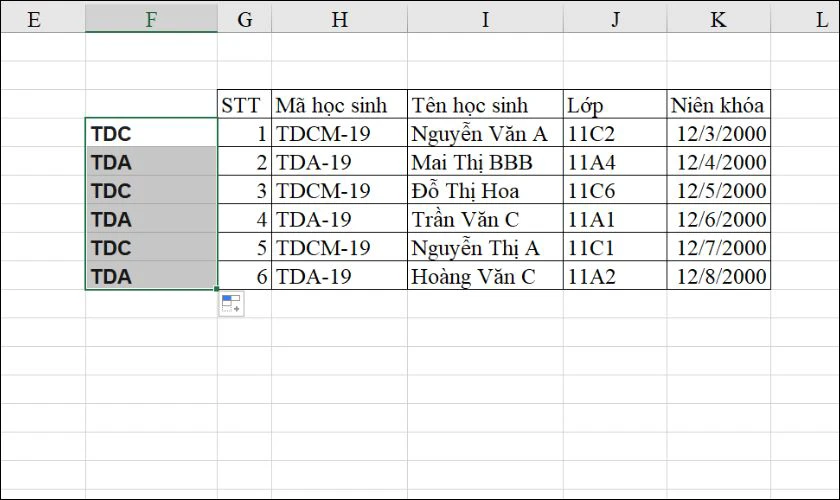Click the name cell 'Mai Thị BBB'
Image resolution: width=840 pixels, height=500 pixels.
[485, 161]
